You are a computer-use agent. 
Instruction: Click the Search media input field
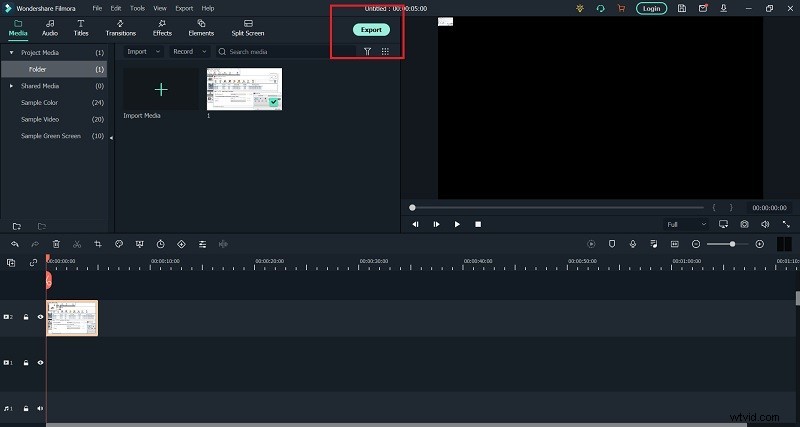tap(285, 51)
